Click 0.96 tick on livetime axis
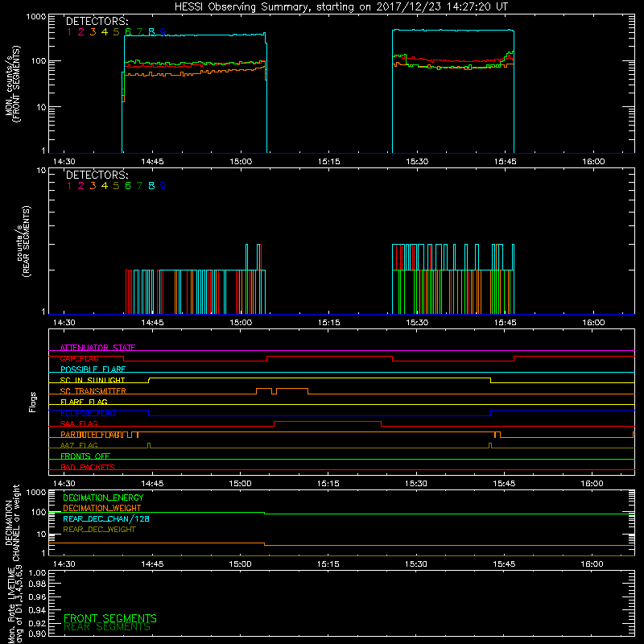 [x=37, y=597]
